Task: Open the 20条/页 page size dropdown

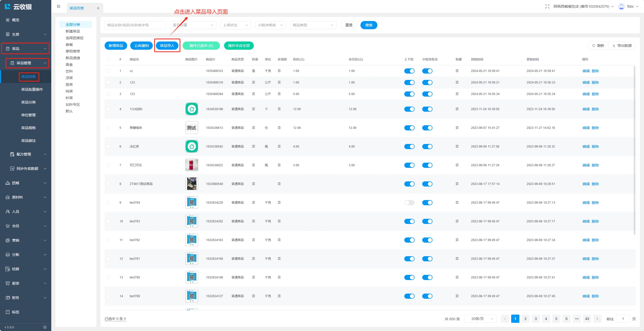Action: coord(480,319)
